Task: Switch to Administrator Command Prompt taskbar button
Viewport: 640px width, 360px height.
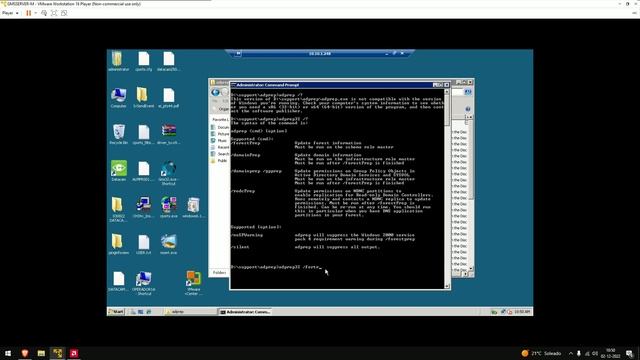Action: (245, 312)
